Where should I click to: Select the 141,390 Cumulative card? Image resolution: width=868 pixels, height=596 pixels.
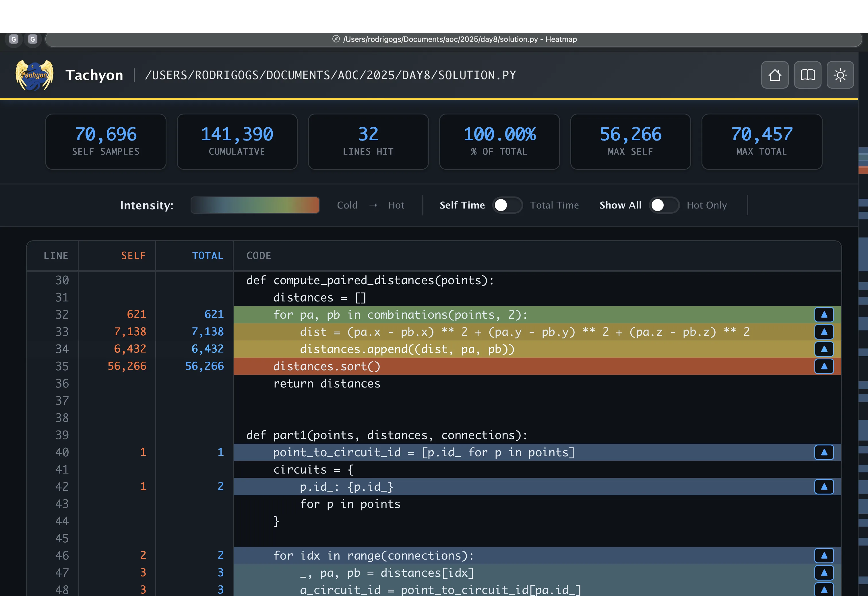pos(237,141)
